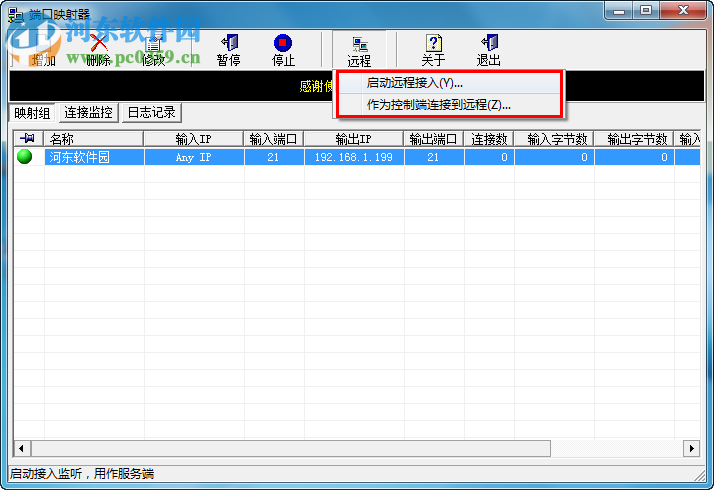Click the 端口映射器 title bar app icon
Viewport: 714px width, 490px height.
coord(15,15)
